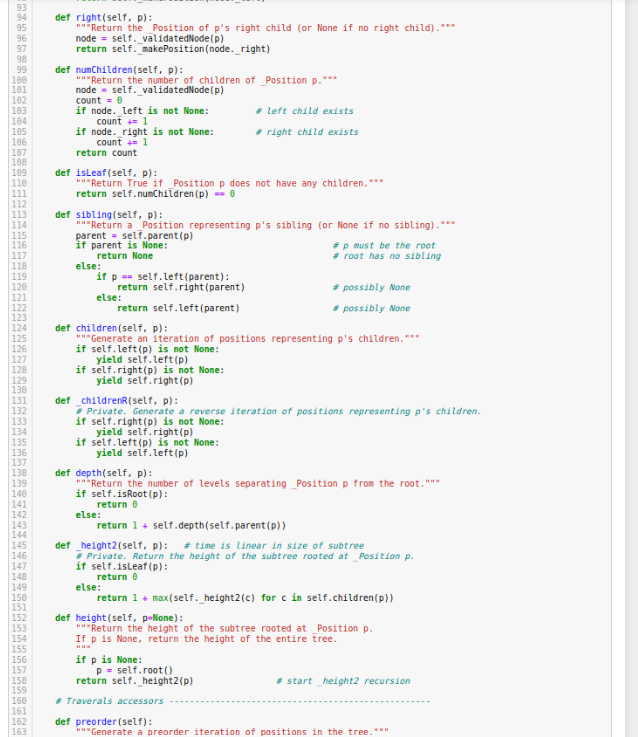Click docstring 'Generate a preorder iteration of positions…'

point(232,732)
